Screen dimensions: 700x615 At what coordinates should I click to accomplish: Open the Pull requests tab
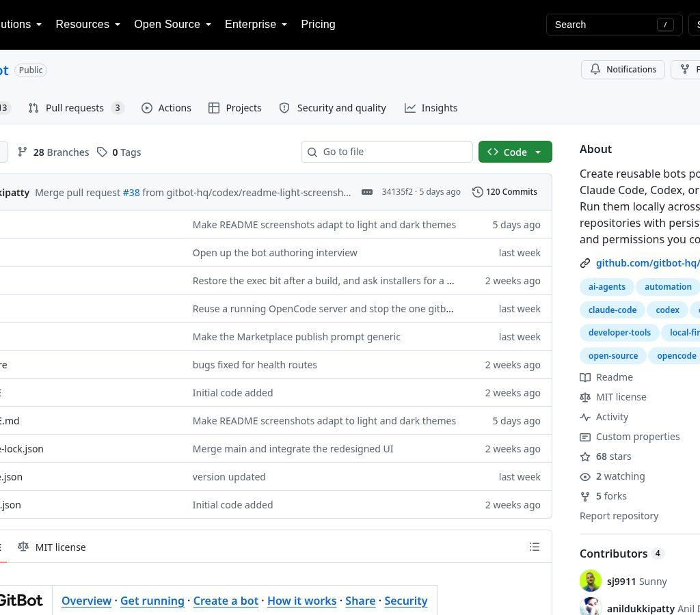(x=76, y=108)
